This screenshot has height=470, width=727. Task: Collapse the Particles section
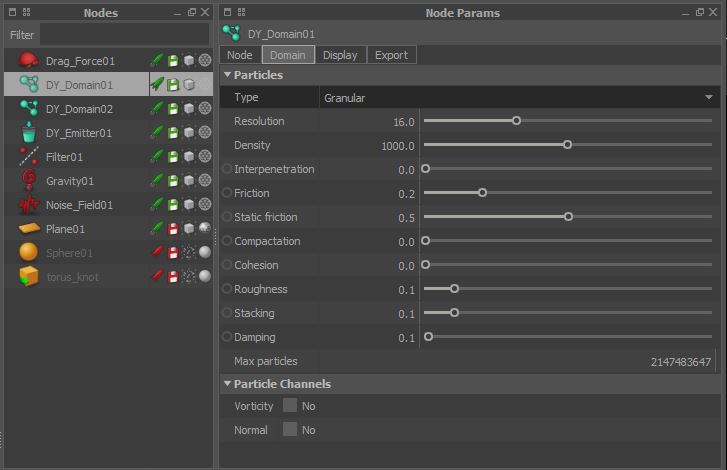pos(228,75)
